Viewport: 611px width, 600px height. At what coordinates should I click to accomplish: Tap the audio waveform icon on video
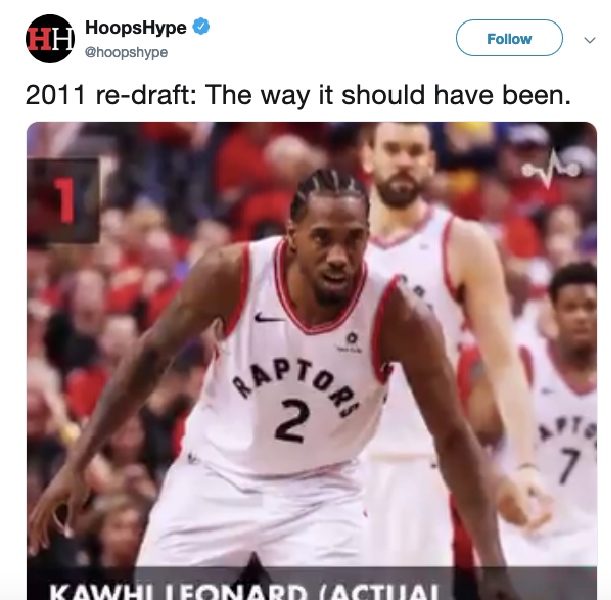coord(551,169)
